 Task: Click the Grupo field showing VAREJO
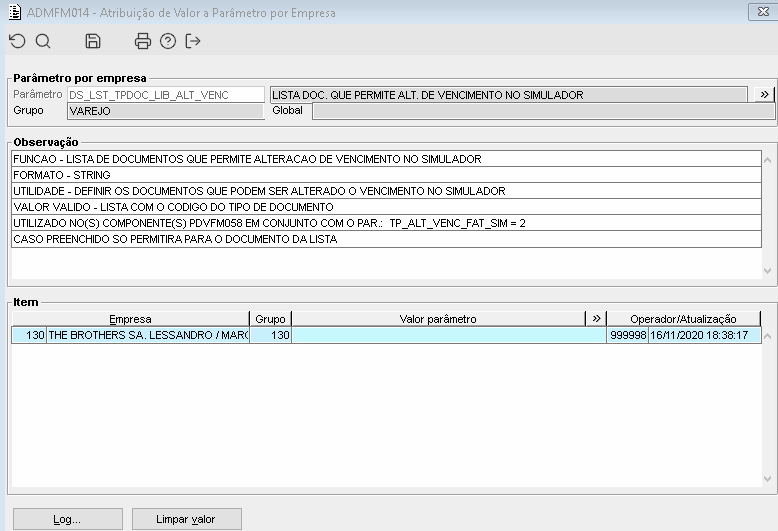tap(166, 111)
